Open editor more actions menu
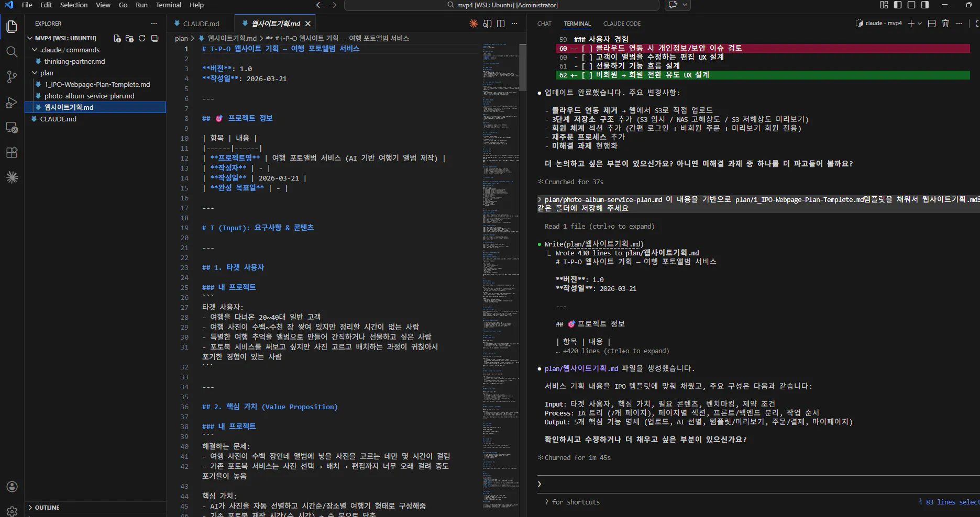980x517 pixels. tap(514, 24)
